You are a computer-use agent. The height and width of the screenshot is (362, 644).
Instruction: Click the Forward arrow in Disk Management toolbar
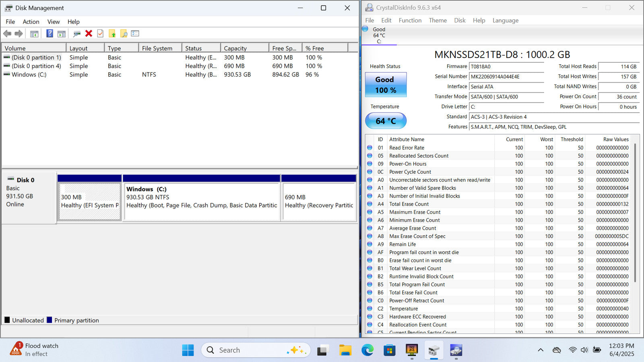coord(19,34)
